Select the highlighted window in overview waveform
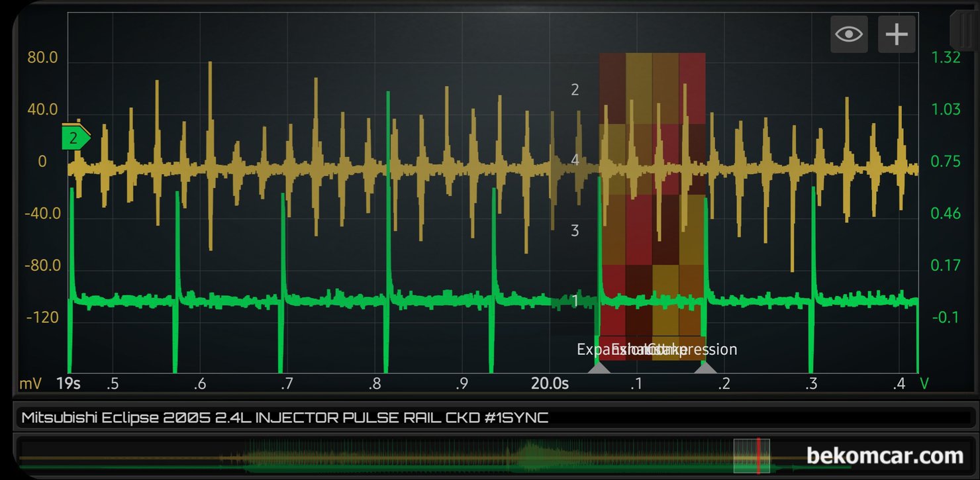This screenshot has height=480, width=980. coord(752,456)
